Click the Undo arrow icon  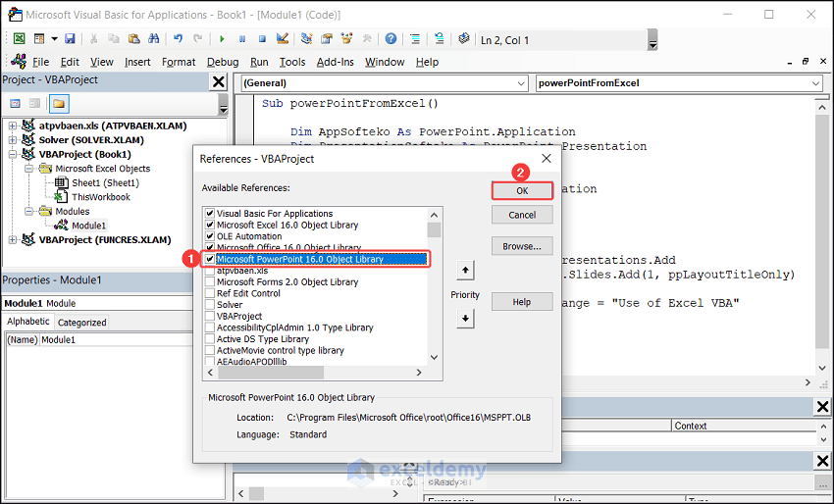179,39
